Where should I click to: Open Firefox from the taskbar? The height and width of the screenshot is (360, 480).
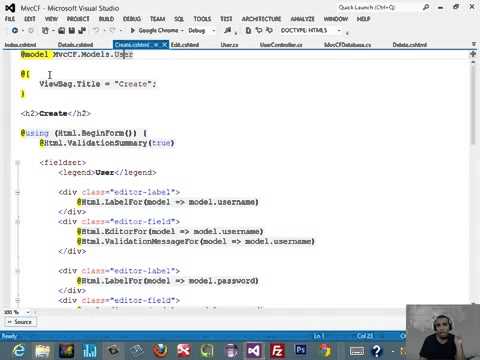(x=160, y=351)
